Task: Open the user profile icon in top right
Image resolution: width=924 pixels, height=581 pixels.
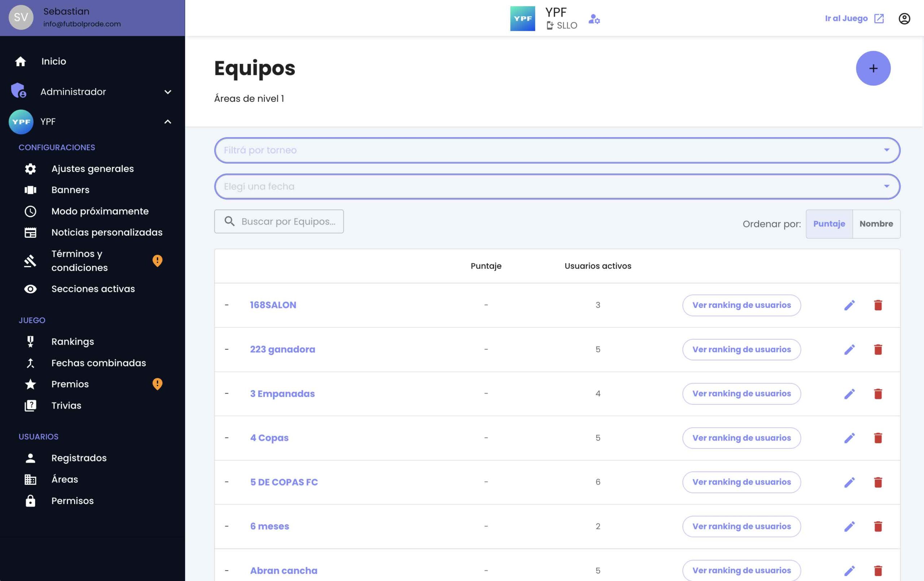Action: pos(904,18)
